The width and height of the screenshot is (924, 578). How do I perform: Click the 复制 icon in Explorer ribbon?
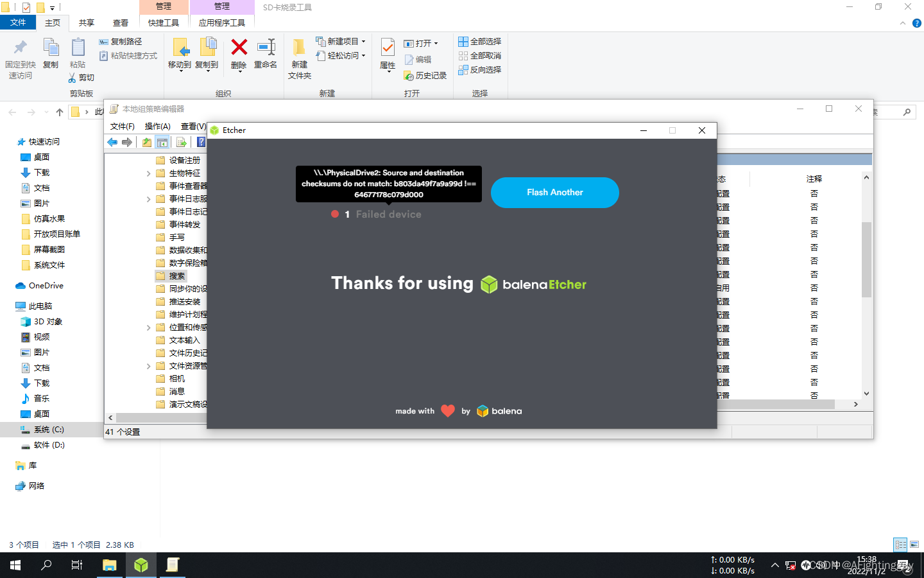(51, 48)
